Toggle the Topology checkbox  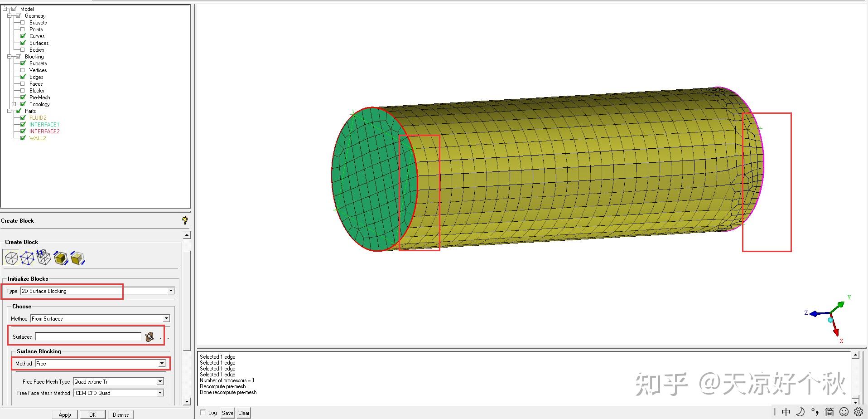(x=23, y=104)
